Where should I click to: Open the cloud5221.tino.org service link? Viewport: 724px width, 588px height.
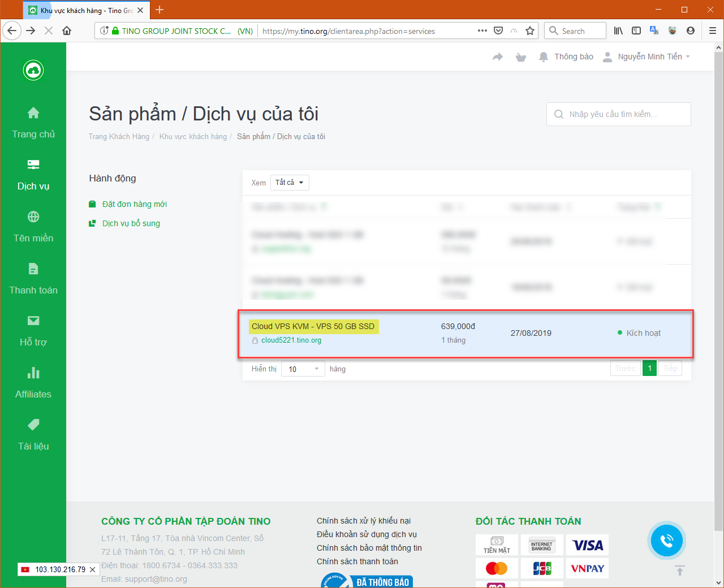(291, 340)
